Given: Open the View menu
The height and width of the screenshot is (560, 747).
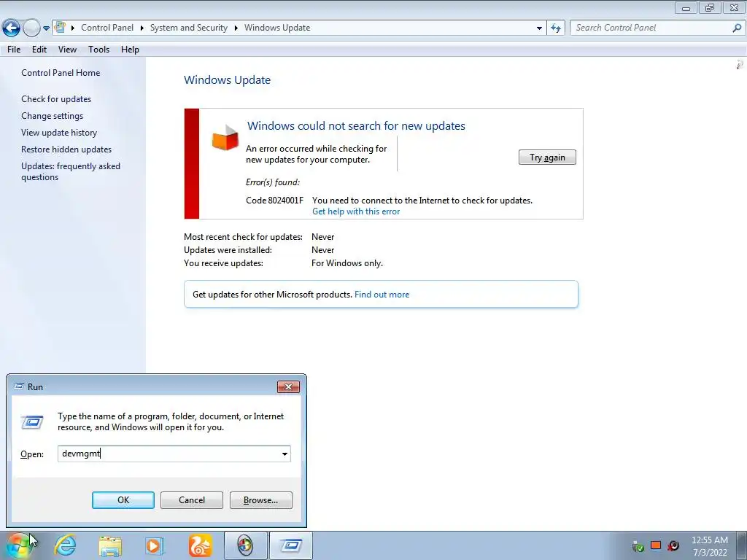Looking at the screenshot, I should 67,50.
